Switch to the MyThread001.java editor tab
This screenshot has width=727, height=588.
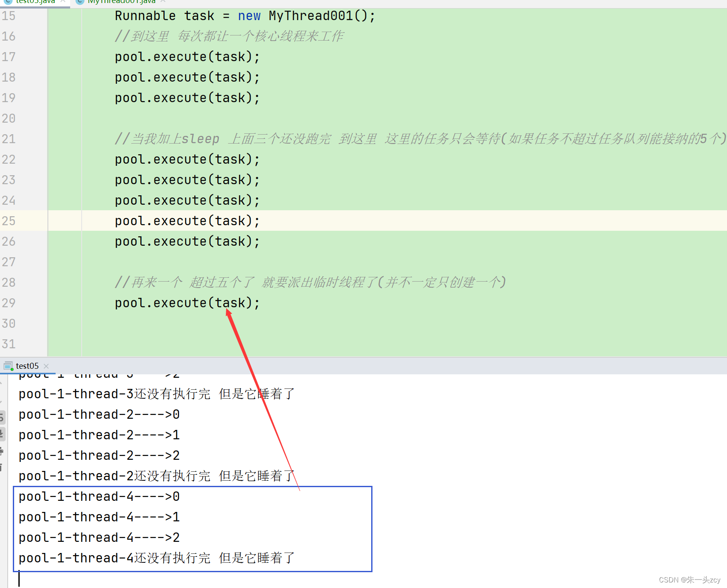point(121,2)
